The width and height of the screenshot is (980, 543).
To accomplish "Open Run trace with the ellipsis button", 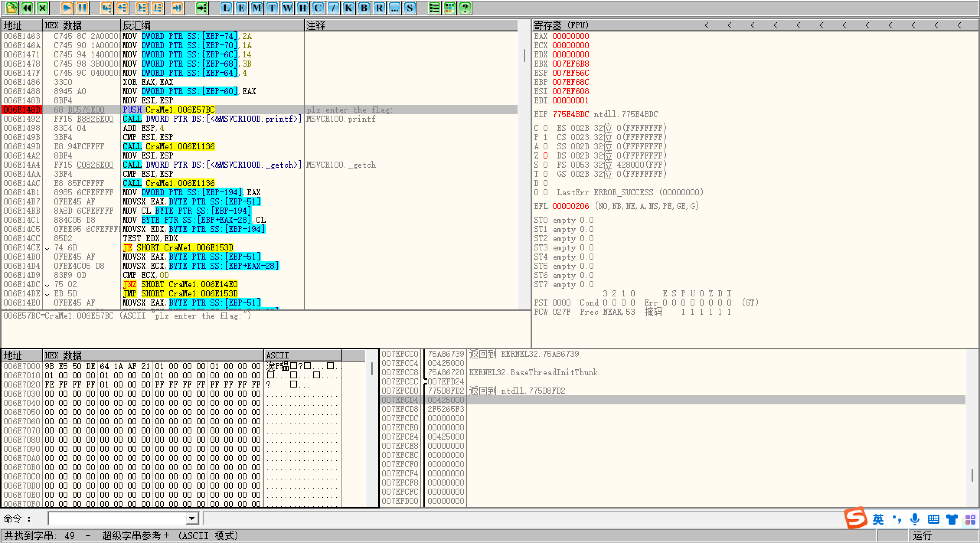I will [x=395, y=8].
